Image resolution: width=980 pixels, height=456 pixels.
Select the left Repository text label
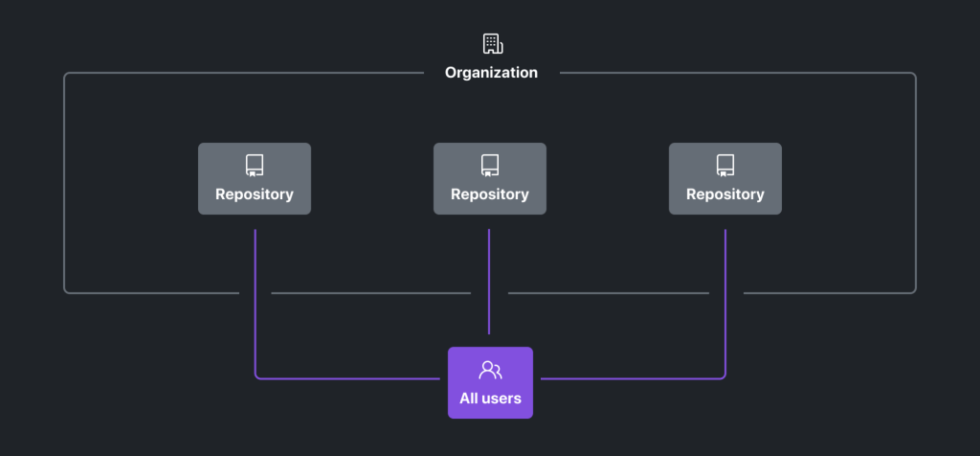click(255, 194)
